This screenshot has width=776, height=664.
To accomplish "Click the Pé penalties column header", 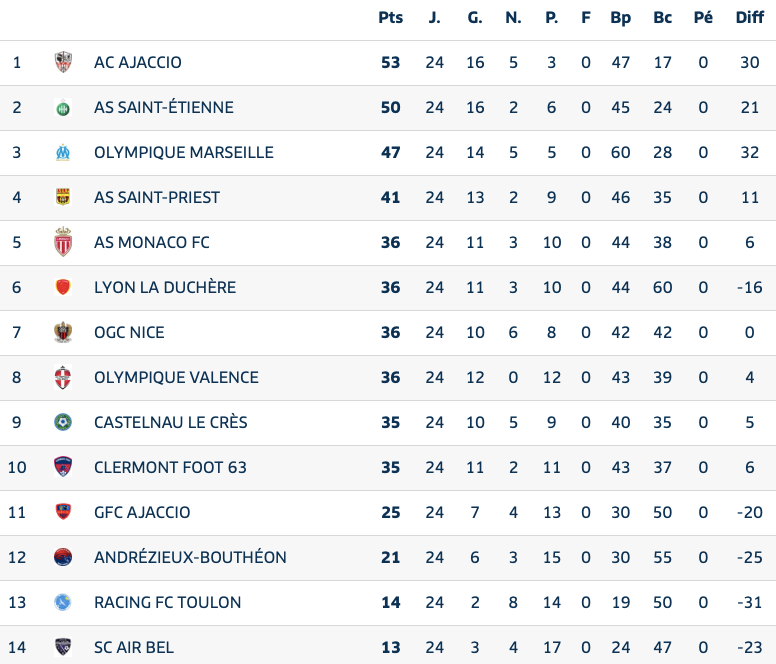I will (x=703, y=18).
